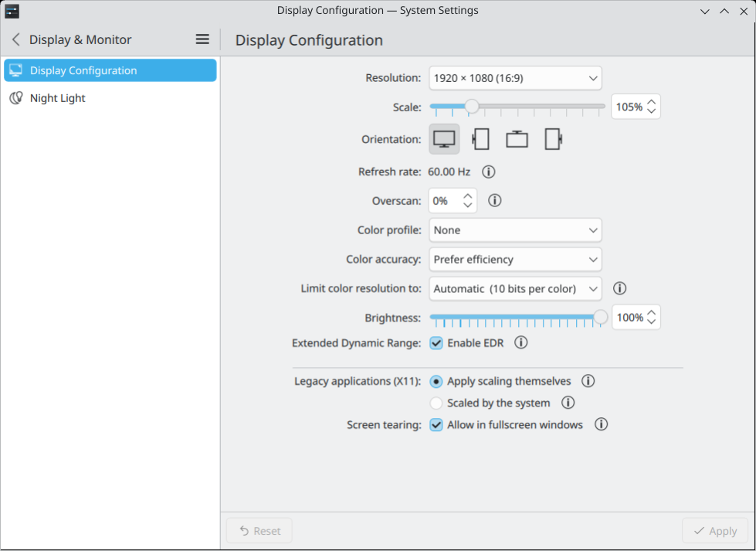Click the info icon next to Enable EDR
This screenshot has width=756, height=551.
(521, 342)
